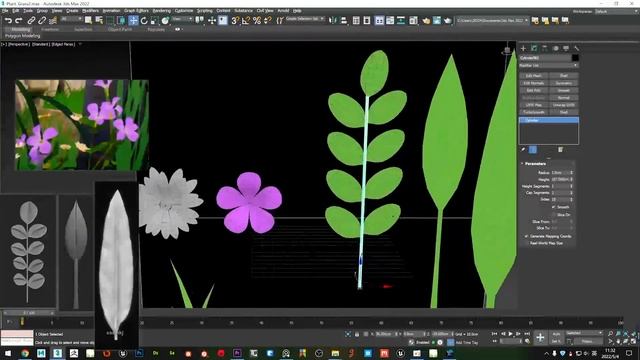640x360 pixels.
Task: Toggle Window/Crossing selection mode
Action: 121,20
